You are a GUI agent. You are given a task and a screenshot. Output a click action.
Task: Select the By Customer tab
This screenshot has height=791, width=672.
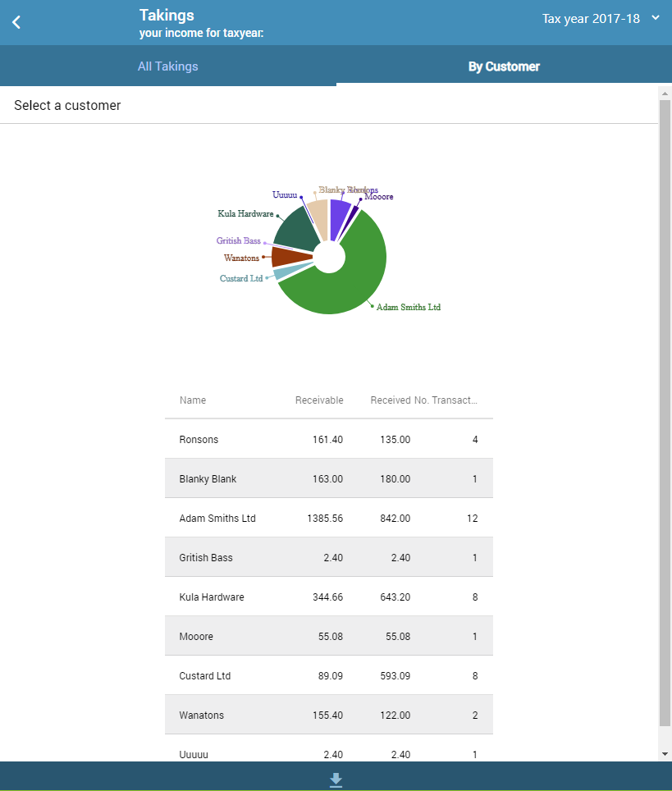click(x=504, y=66)
